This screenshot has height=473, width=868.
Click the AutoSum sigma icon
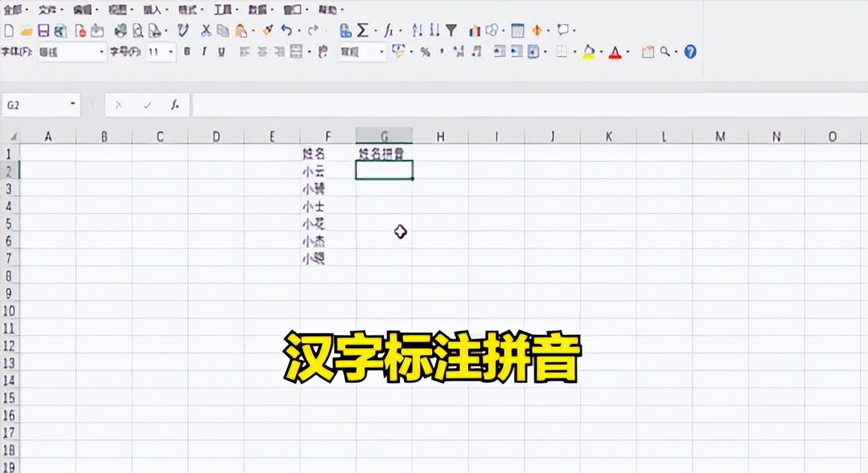362,31
